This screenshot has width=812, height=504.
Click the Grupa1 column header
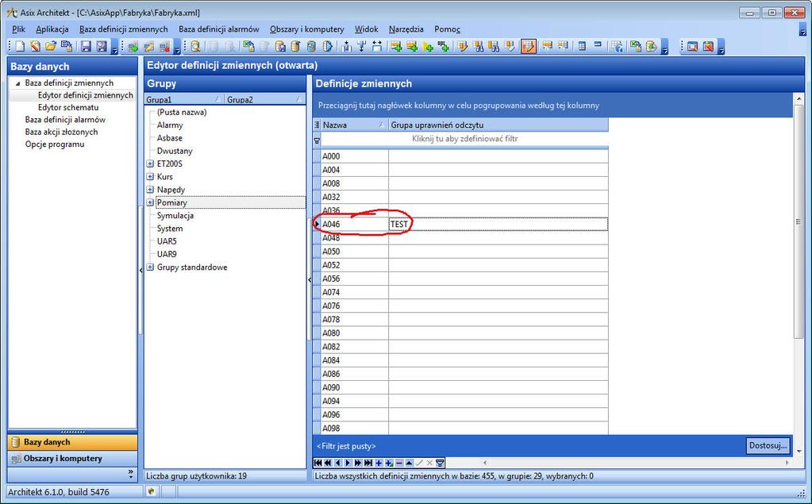coord(184,99)
